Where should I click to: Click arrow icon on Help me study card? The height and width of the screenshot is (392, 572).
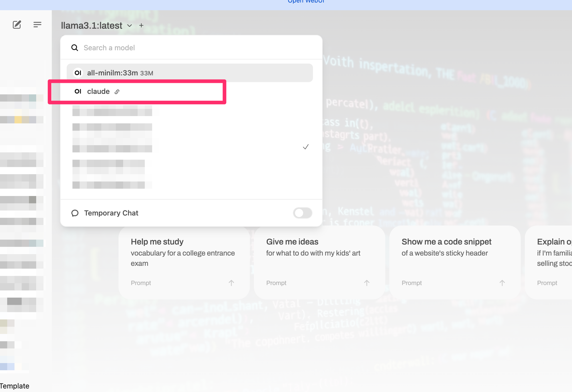pos(231,283)
